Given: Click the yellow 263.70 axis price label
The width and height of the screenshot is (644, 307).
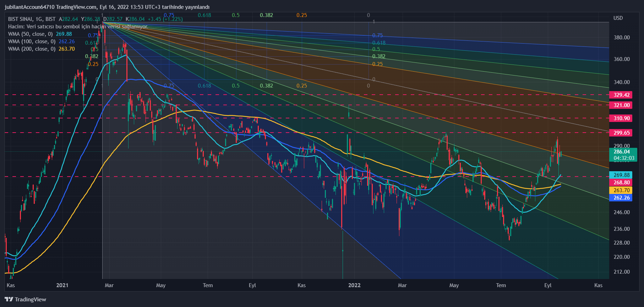Looking at the screenshot, I should click(622, 190).
